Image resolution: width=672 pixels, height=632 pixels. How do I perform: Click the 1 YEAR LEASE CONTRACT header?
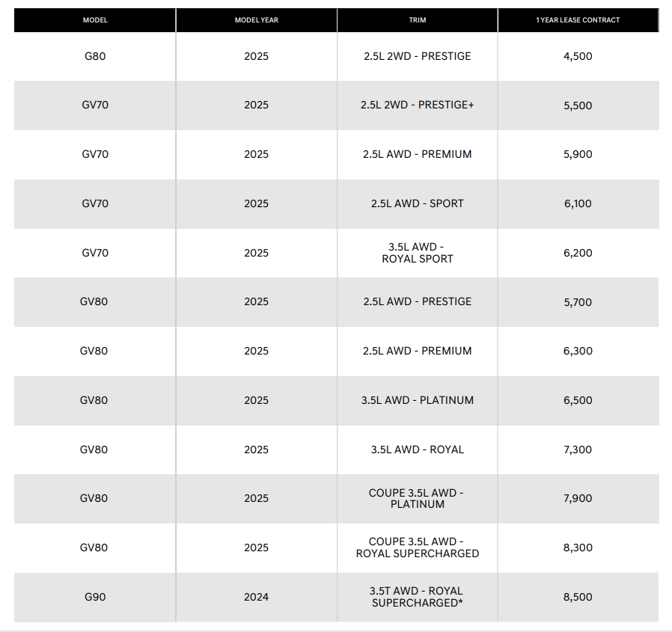pyautogui.click(x=578, y=20)
